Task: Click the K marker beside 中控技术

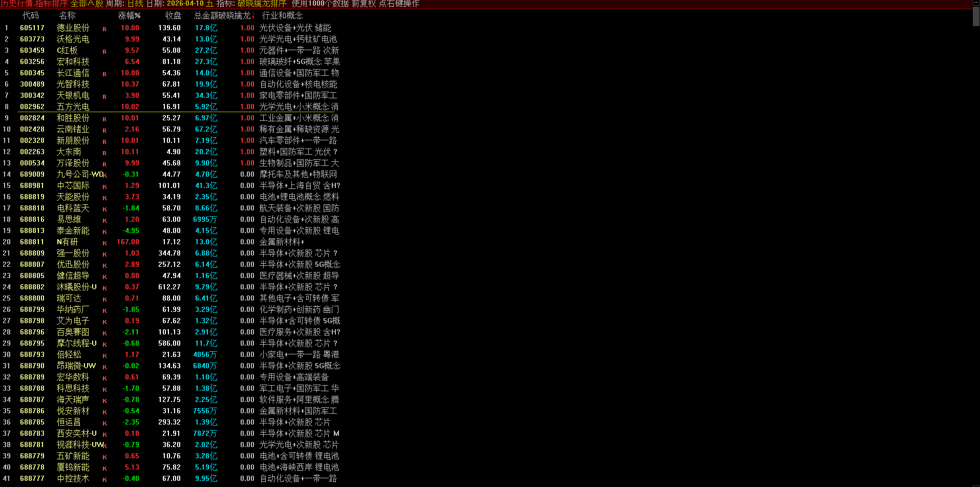Action: click(104, 480)
